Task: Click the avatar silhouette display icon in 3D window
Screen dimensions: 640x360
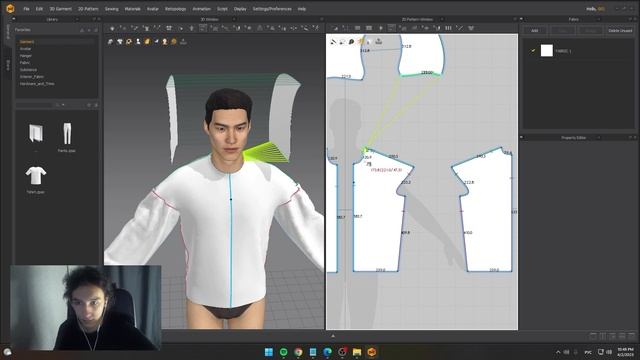Action: (x=138, y=42)
